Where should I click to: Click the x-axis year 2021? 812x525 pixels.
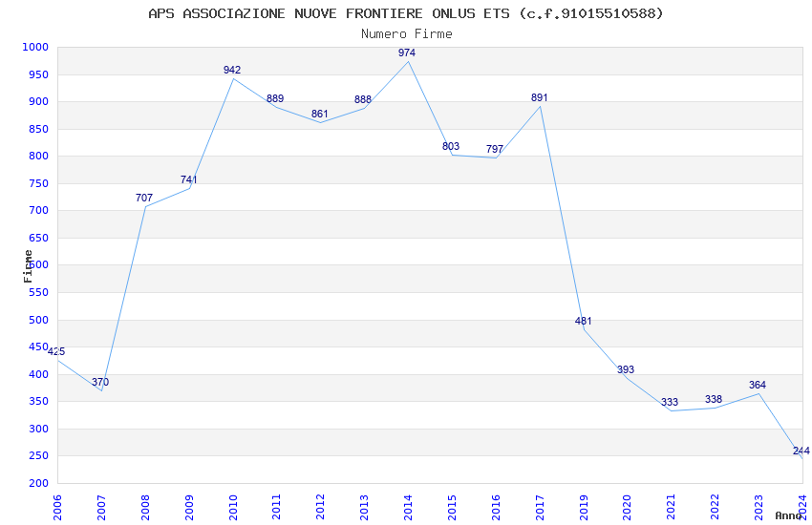click(x=672, y=508)
